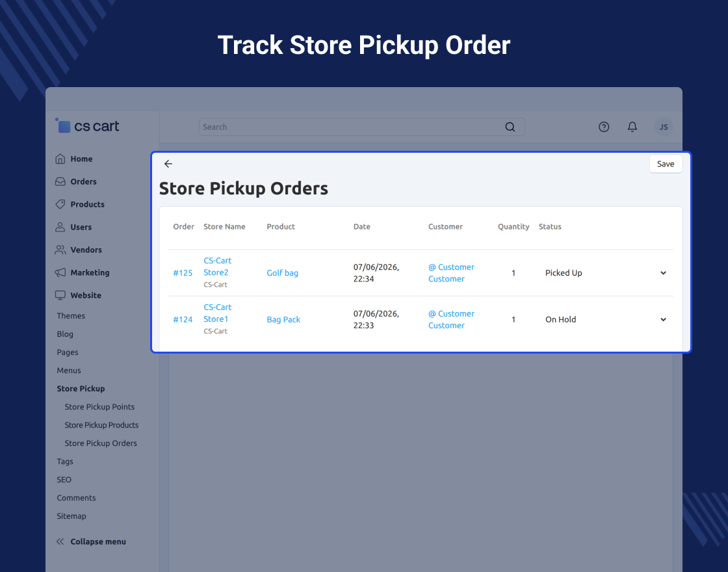The image size is (728, 572).
Task: Open CS-Cart Store1 link
Action: tap(217, 313)
